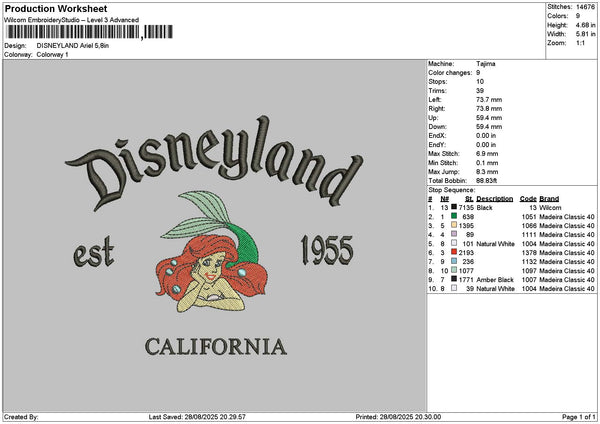Screen dimensions: 600x424
Task: Click the thread code 1378
Action: [x=529, y=253]
